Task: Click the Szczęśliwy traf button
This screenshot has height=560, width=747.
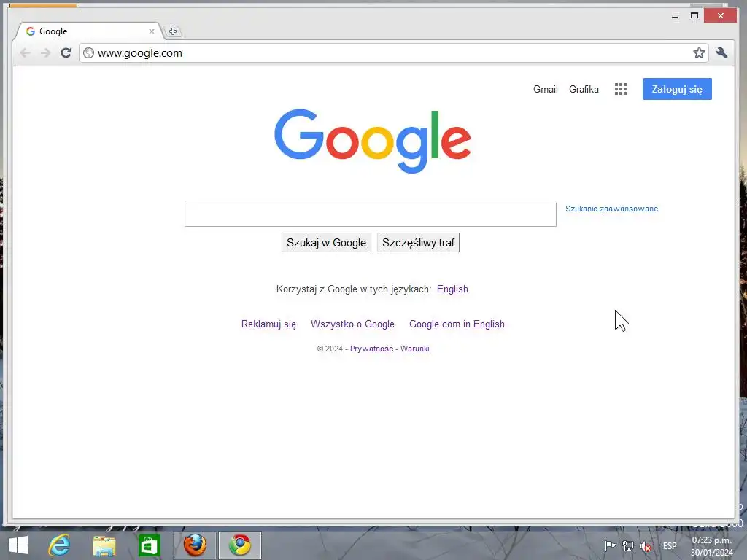Action: [x=418, y=243]
